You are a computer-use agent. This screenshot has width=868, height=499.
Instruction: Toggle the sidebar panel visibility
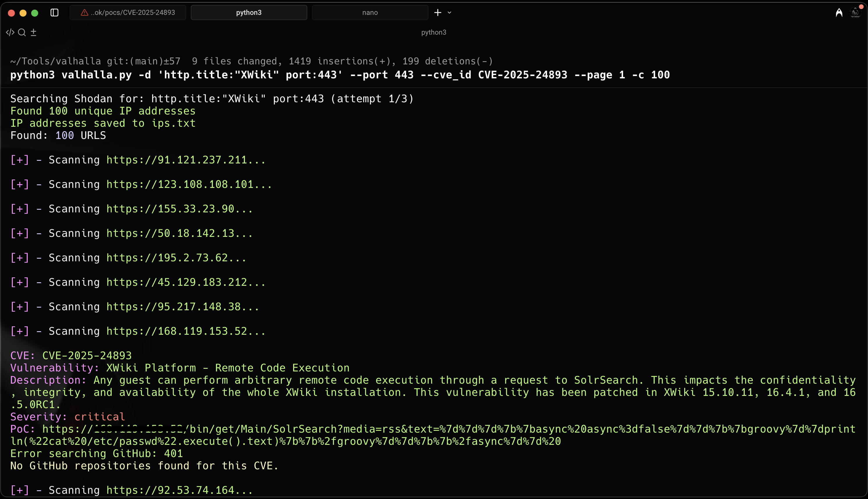(x=54, y=12)
